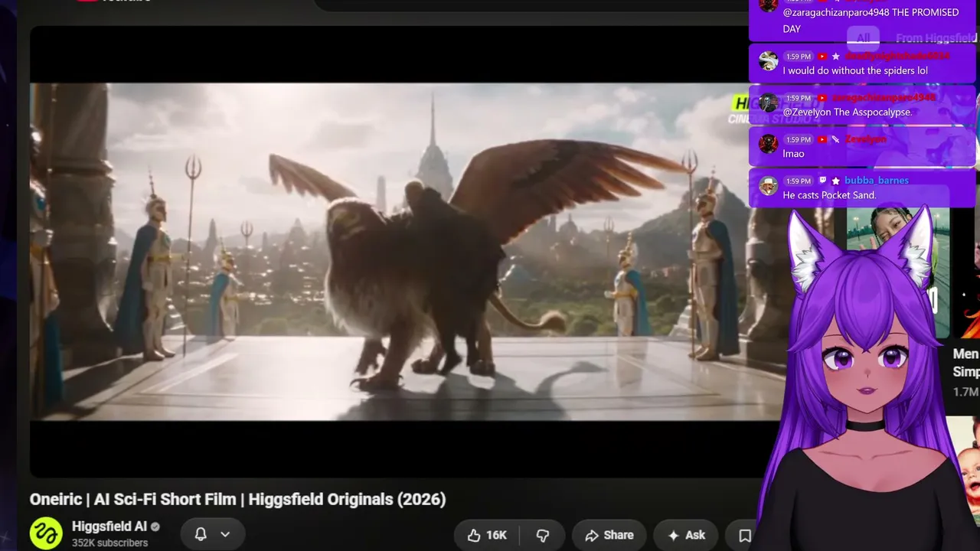Viewport: 980px width, 551px height.
Task: Click the avatar beside the spiders chat message
Action: point(769,60)
